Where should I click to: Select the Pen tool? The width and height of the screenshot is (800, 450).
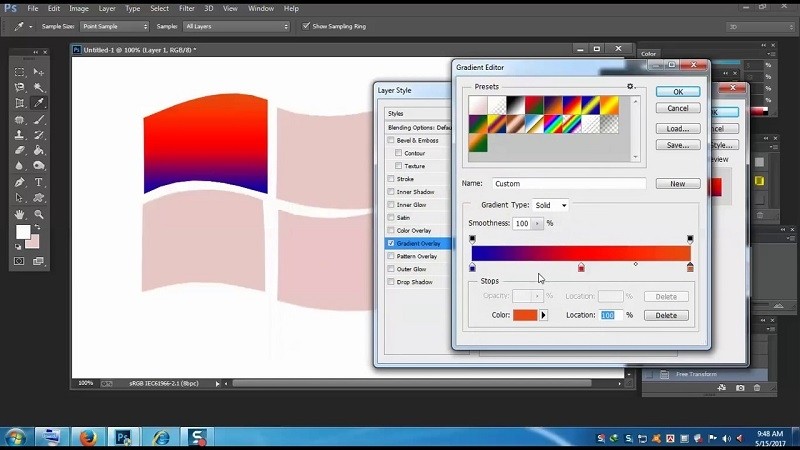click(19, 182)
